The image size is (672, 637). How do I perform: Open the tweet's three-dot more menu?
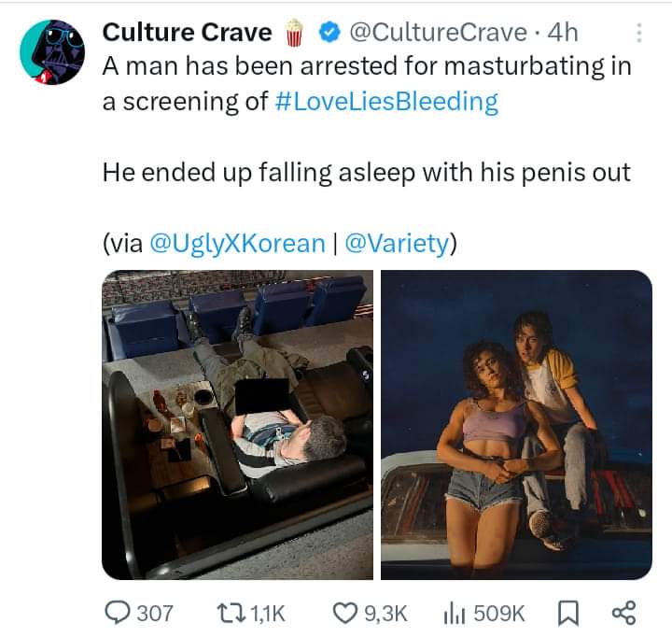click(638, 33)
